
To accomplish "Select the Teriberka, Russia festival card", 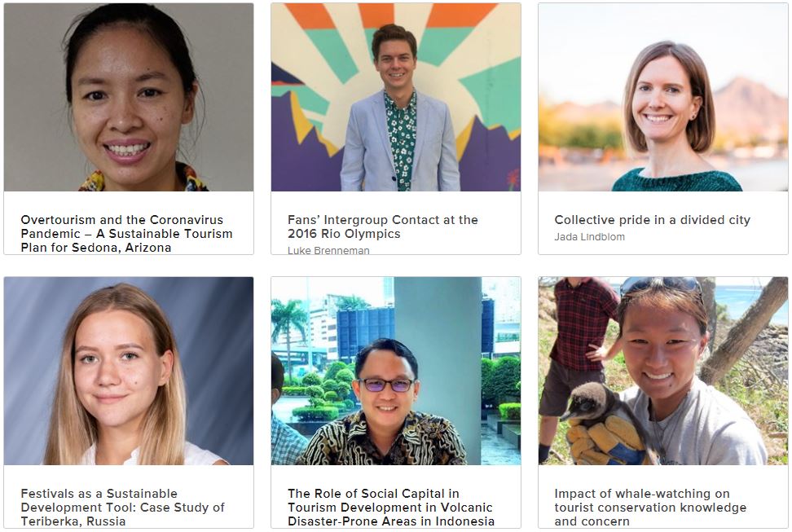I will point(129,402).
